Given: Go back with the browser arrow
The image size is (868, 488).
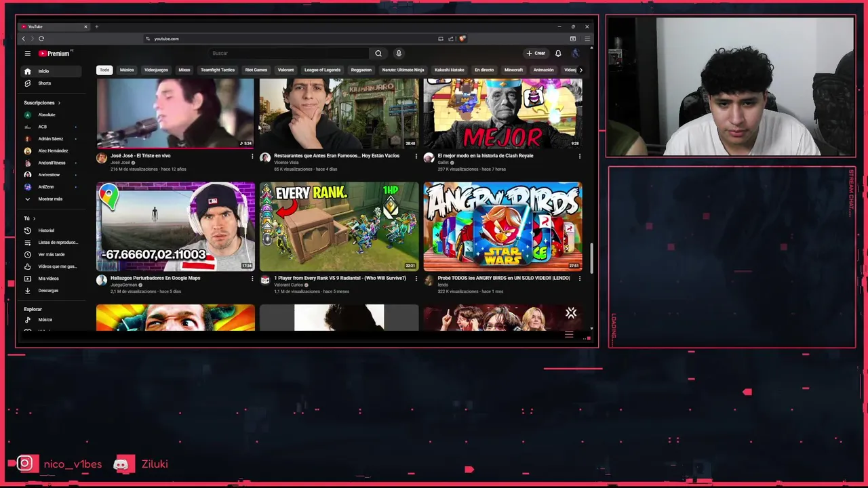Looking at the screenshot, I should coord(24,39).
